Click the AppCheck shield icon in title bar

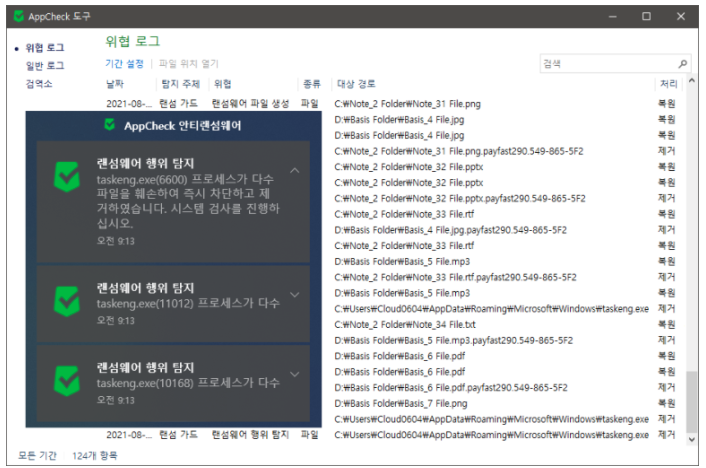coord(19,16)
